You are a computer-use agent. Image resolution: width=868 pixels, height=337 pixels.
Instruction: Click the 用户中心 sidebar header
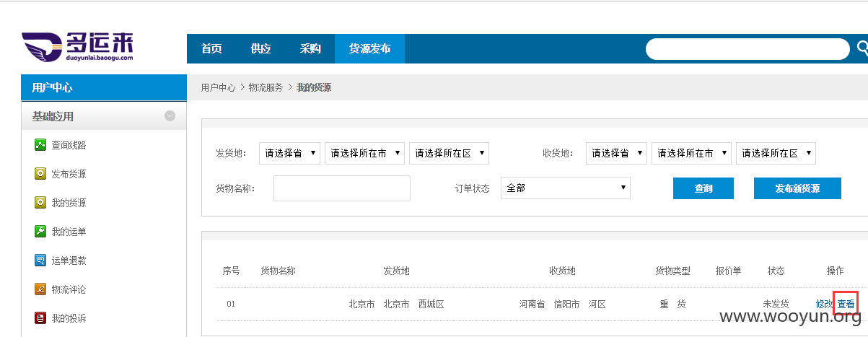click(104, 87)
